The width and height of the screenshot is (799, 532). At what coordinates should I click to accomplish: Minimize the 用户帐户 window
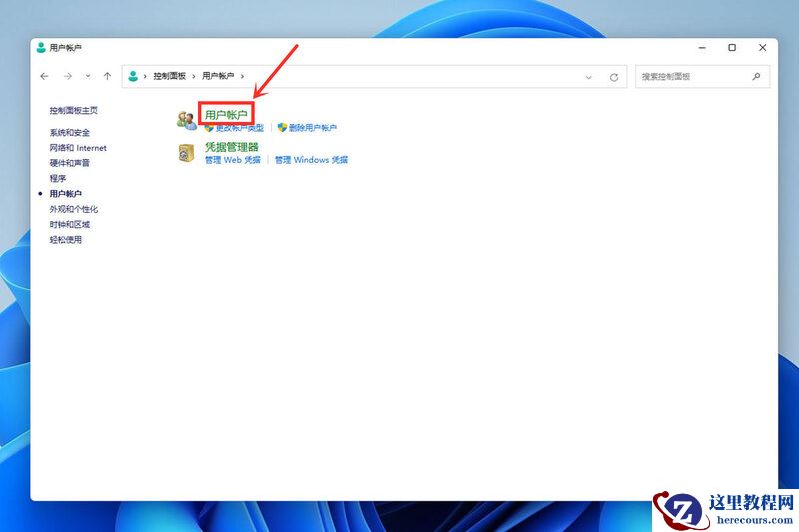click(702, 47)
